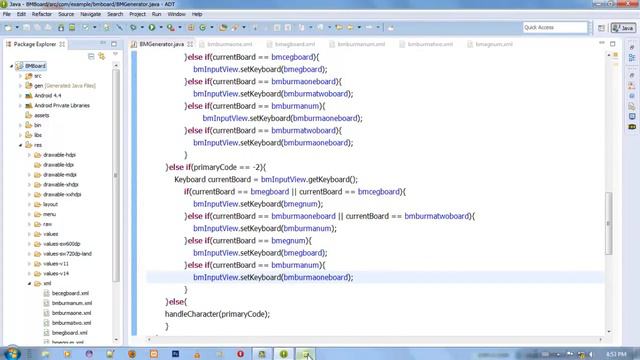Open the Window menu
Viewport: 640px width, 360px height.
click(176, 14)
